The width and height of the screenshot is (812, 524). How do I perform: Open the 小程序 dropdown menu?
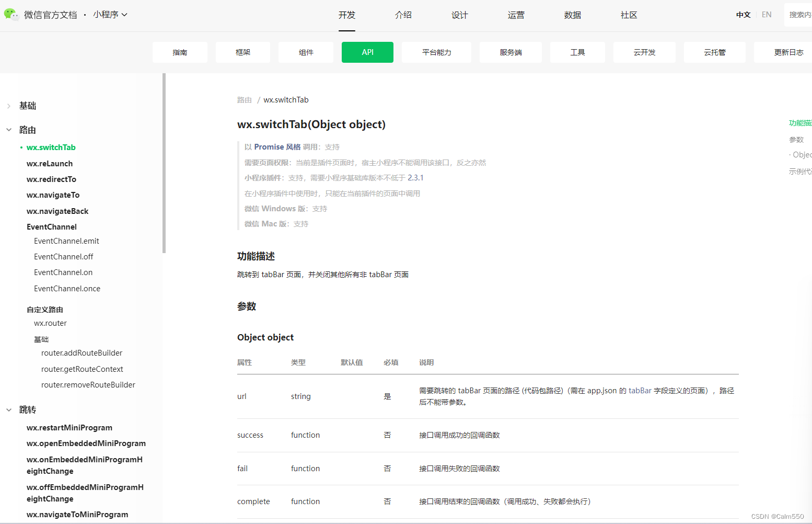[x=110, y=15]
